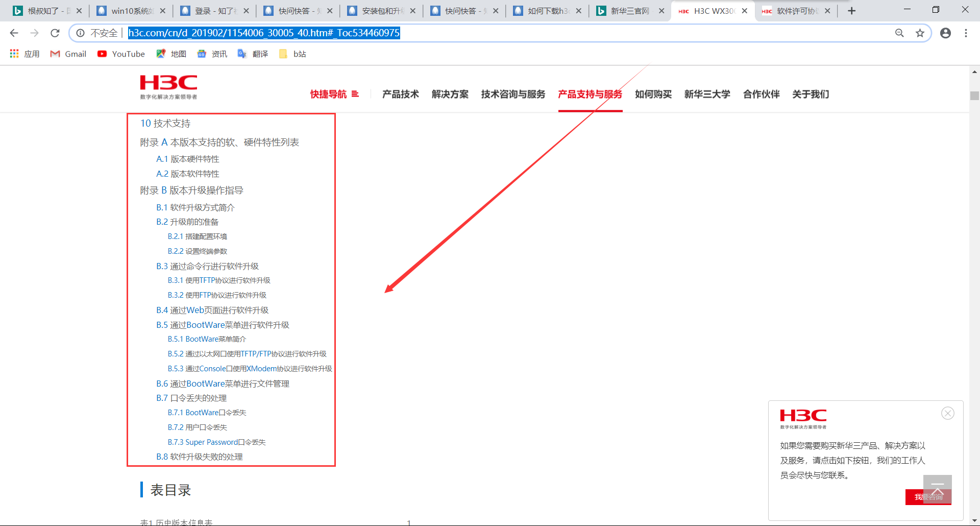Image resolution: width=980 pixels, height=526 pixels.
Task: Go to B.5 通过BootWare菜单进行软件升级
Action: tap(223, 325)
